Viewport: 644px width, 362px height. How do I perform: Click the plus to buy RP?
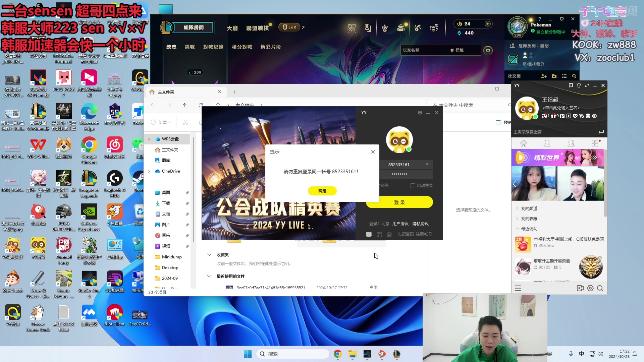click(x=488, y=24)
